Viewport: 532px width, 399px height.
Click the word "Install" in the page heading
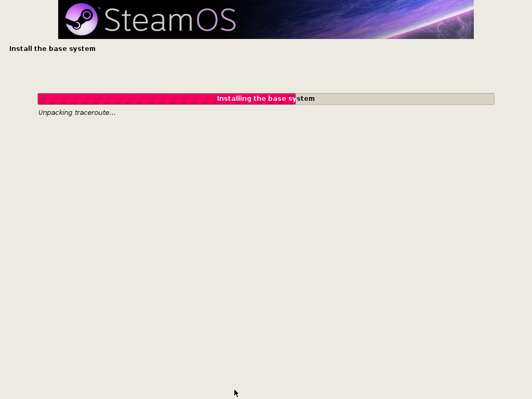(20, 48)
